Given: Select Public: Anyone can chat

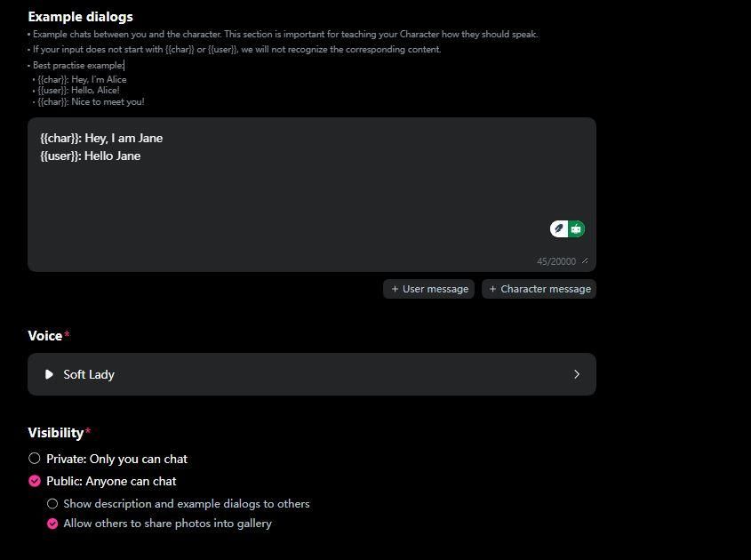Looking at the screenshot, I should 35,481.
